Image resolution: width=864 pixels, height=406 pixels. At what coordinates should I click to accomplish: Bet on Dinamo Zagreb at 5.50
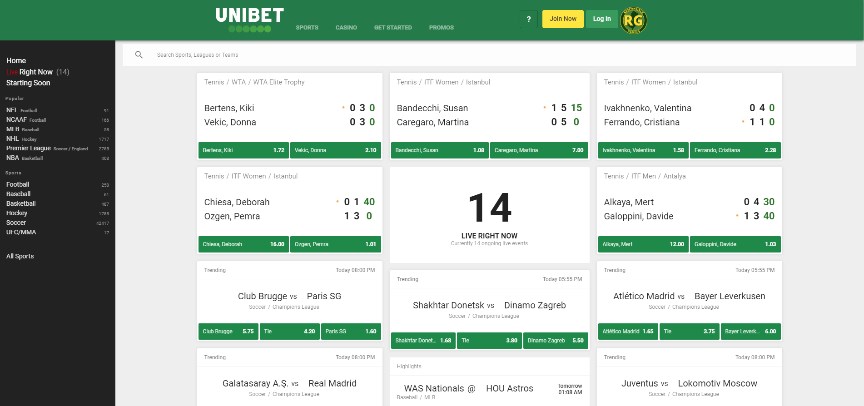(555, 340)
